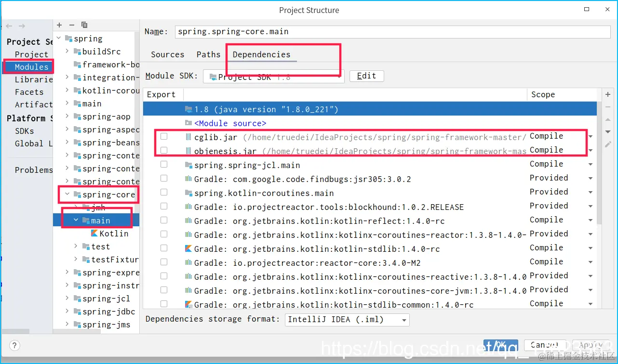Image resolution: width=618 pixels, height=364 pixels.
Task: Collapse the main module node
Action: 76,221
